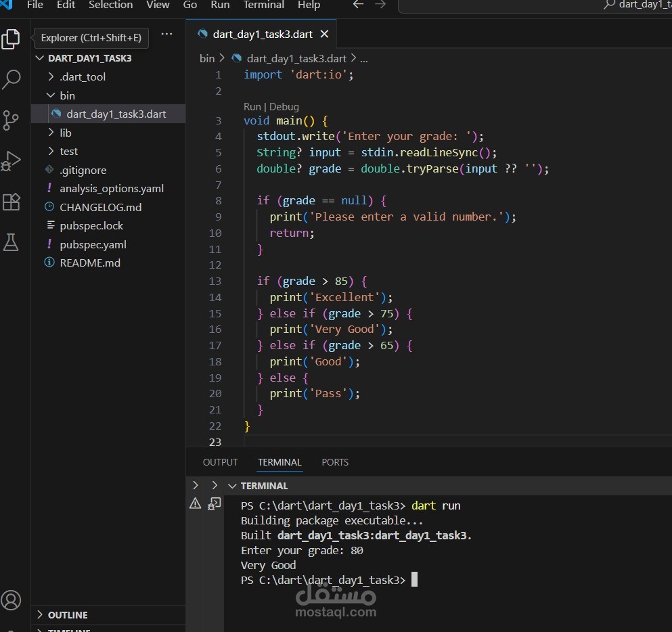Click the print('Excellent') code line
672x632 pixels.
coord(331,297)
